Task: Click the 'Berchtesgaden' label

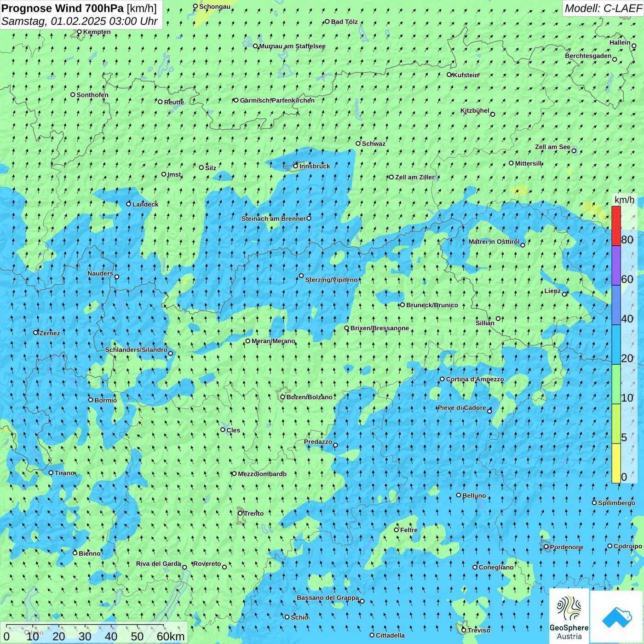Action: pyautogui.click(x=588, y=56)
